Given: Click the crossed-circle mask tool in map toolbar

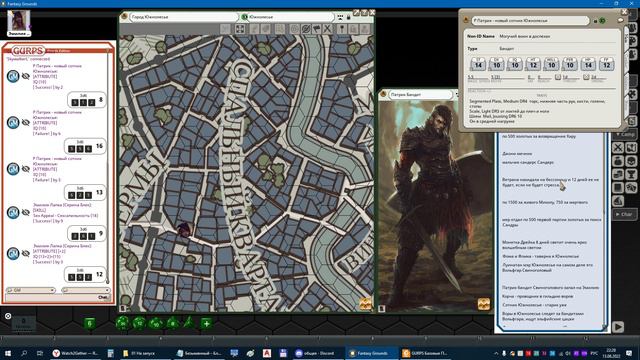Looking at the screenshot, I should pos(306,29).
